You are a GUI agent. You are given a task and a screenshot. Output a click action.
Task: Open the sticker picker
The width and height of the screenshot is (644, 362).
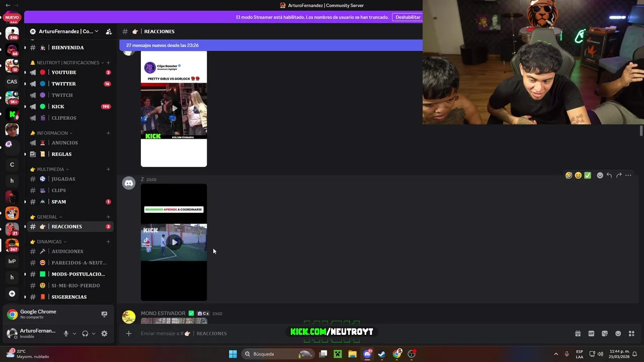(x=605, y=333)
